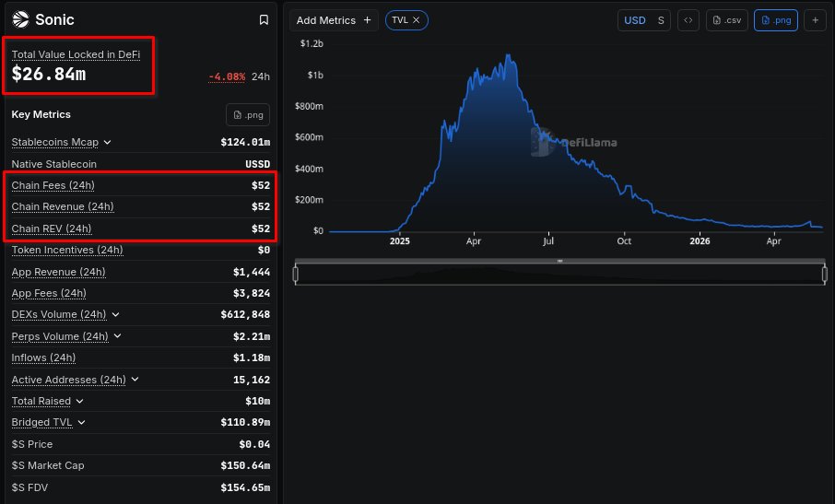The width and height of the screenshot is (835, 504).
Task: Click the $S Price row
Action: [x=141, y=444]
